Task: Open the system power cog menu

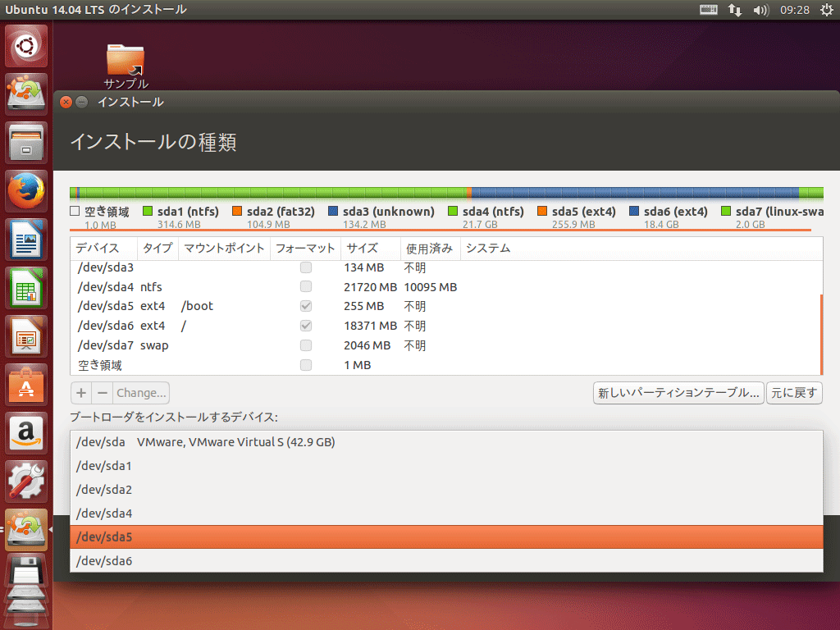Action: [x=827, y=10]
